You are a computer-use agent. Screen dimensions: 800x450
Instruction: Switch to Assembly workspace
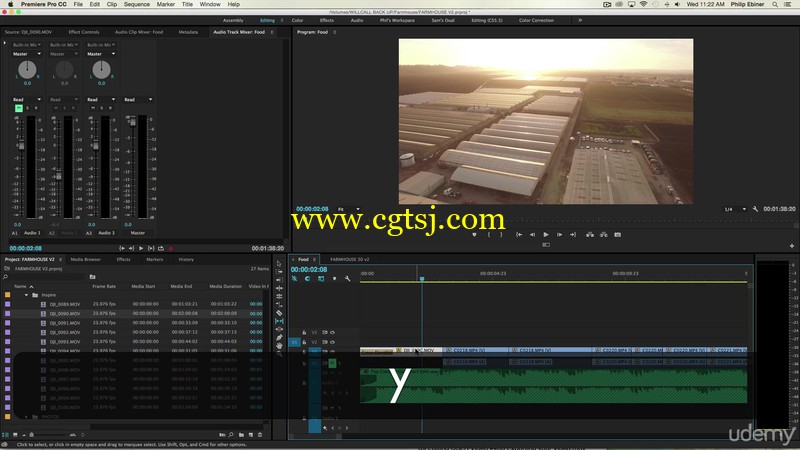233,20
